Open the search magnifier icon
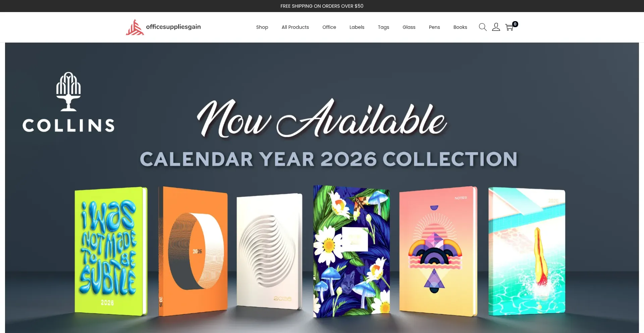Screen dimensions: 644x333 [x=483, y=27]
